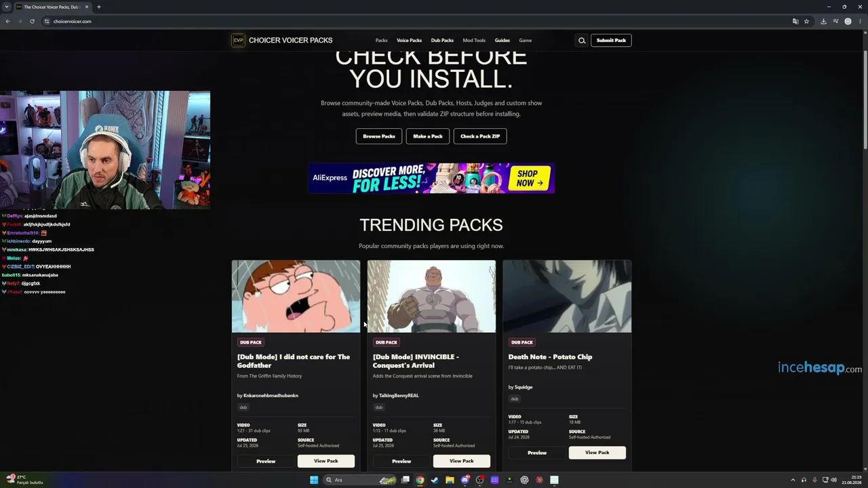Open File Explorer from the taskbar
Screen dimensions: 868x488
click(450, 480)
